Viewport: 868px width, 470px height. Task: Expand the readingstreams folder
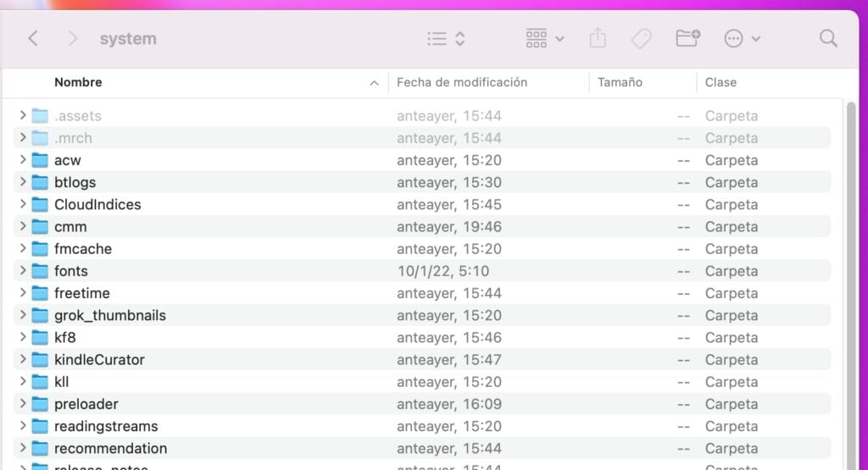[x=23, y=425]
